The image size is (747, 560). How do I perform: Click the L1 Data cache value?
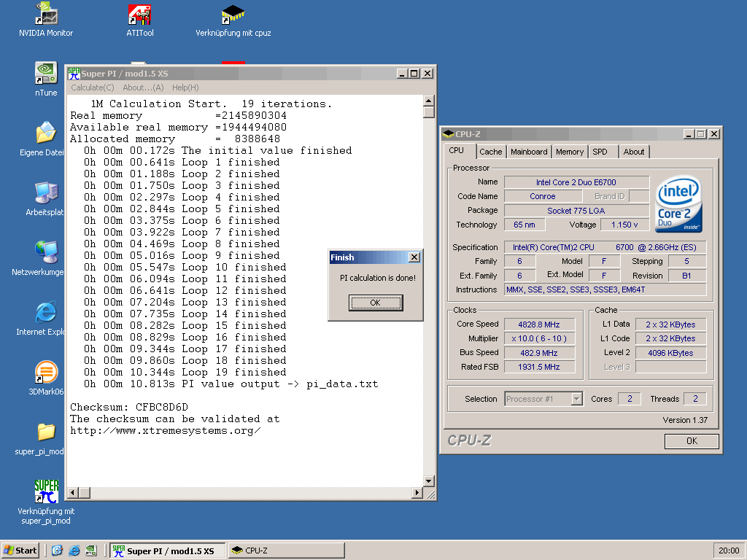coord(671,324)
